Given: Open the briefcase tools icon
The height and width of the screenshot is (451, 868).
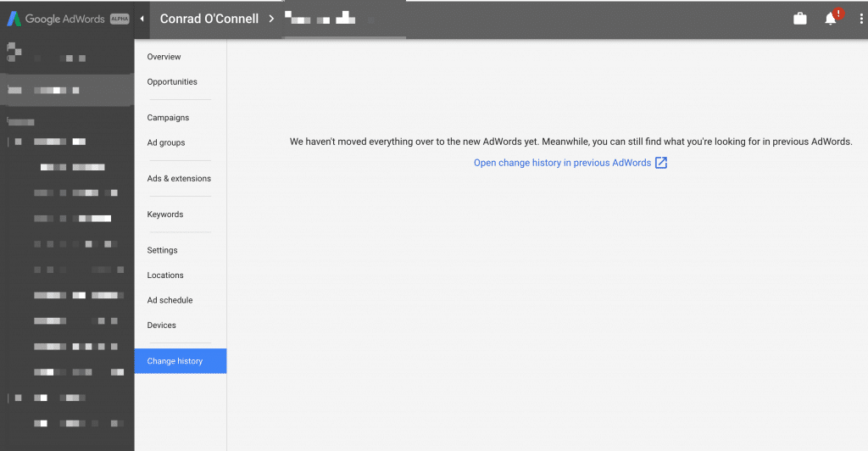Looking at the screenshot, I should coord(800,19).
